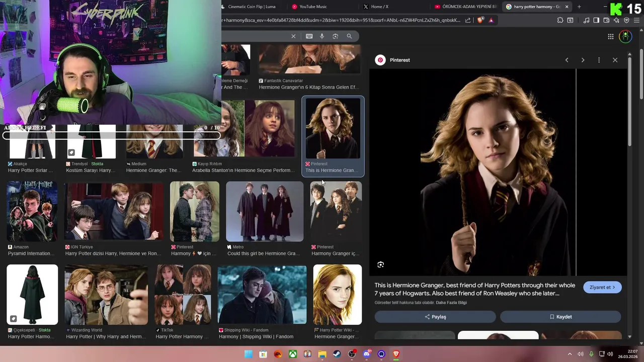Click Lens search icon on preview image
The width and height of the screenshot is (644, 362).
(x=380, y=264)
